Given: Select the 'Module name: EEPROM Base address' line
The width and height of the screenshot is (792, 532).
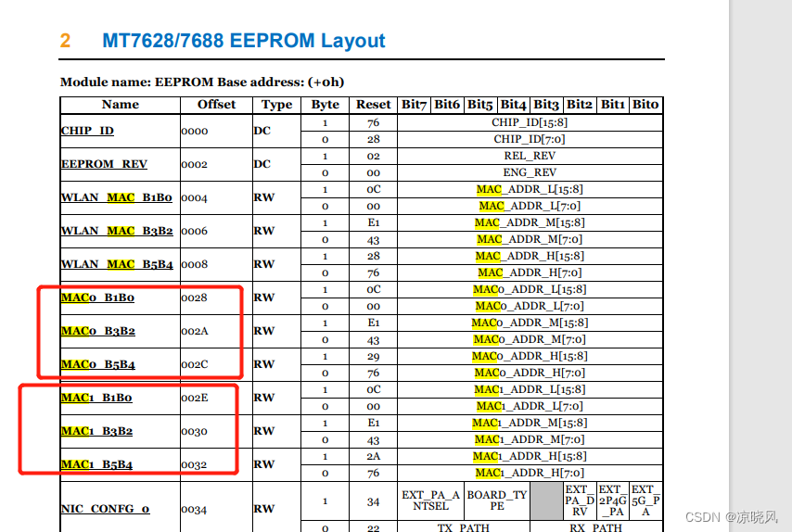Looking at the screenshot, I should click(202, 82).
